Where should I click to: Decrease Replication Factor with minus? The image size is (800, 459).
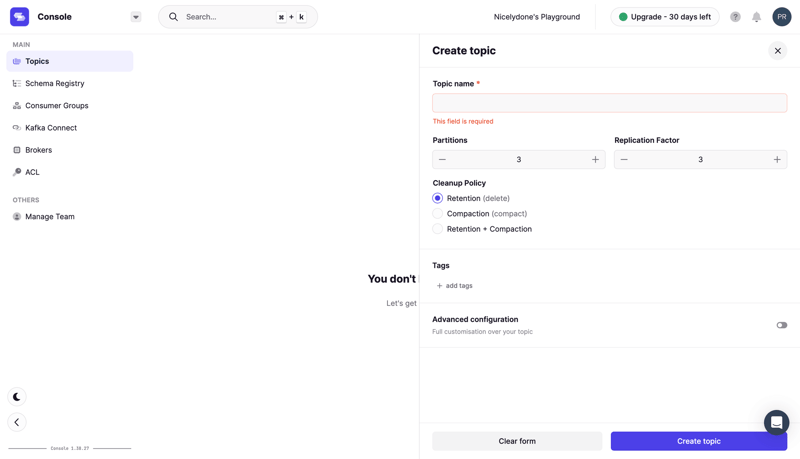(624, 160)
